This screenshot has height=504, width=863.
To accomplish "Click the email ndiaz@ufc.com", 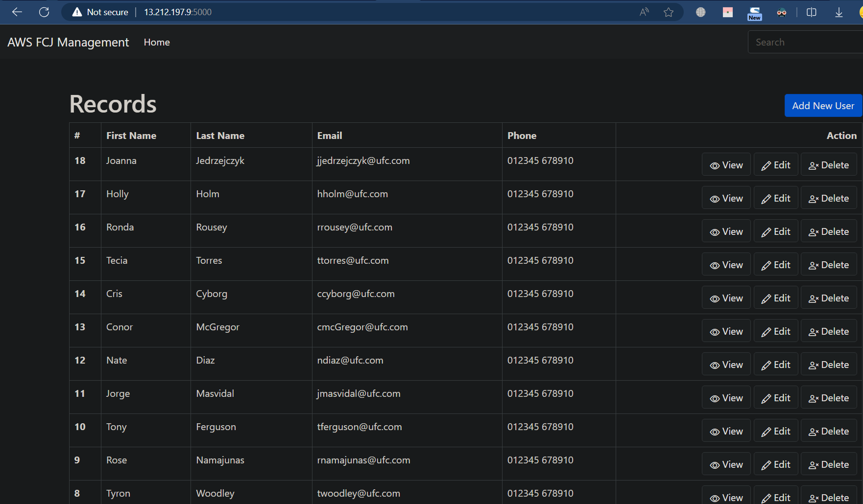I will pos(350,360).
